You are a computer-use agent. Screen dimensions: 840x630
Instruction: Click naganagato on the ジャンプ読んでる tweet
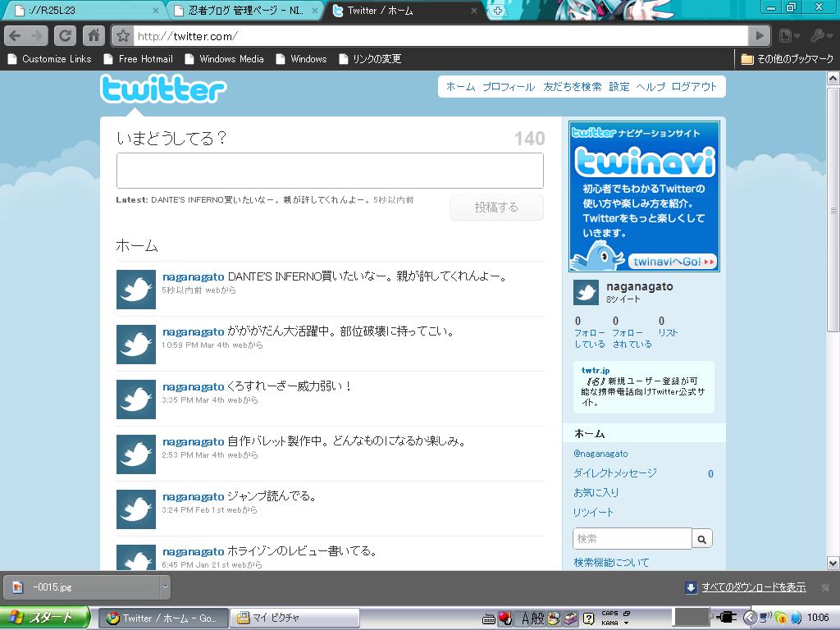point(193,496)
